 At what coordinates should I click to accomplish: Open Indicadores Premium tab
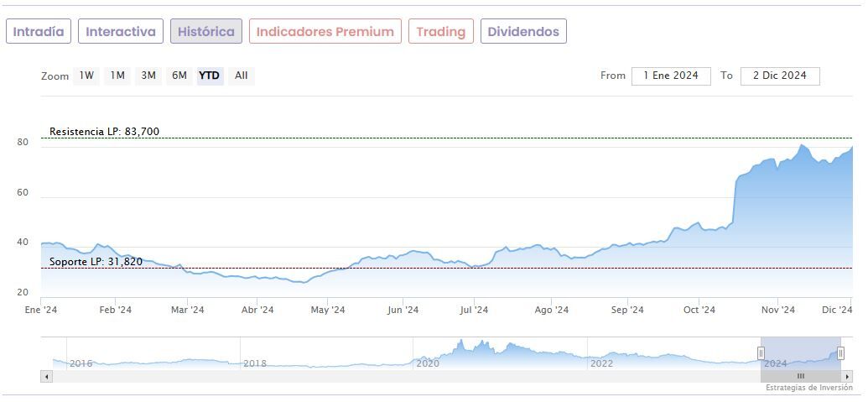coord(325,32)
